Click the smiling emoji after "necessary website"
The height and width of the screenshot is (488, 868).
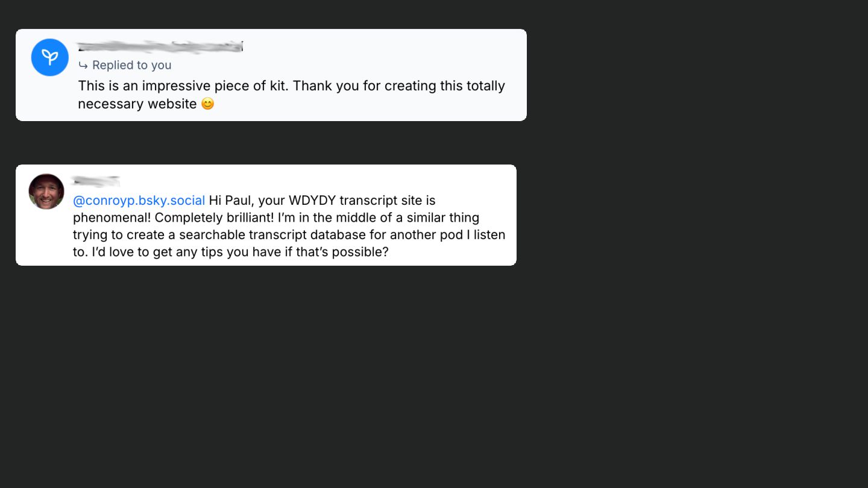point(207,104)
